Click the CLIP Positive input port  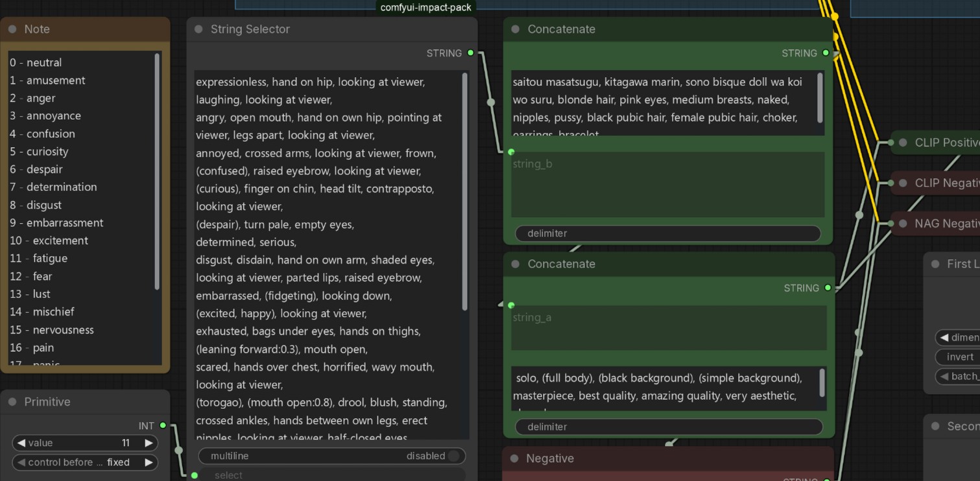point(891,143)
